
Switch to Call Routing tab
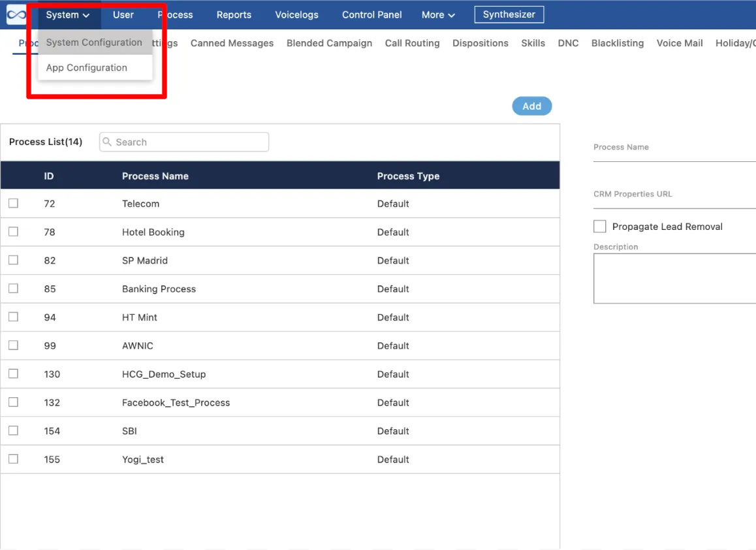point(412,43)
